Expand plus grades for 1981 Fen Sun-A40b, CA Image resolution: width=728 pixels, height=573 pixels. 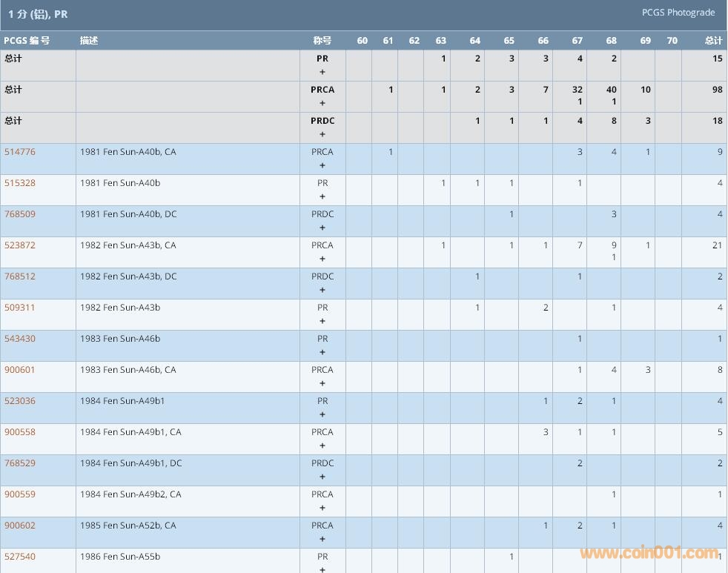[322, 165]
